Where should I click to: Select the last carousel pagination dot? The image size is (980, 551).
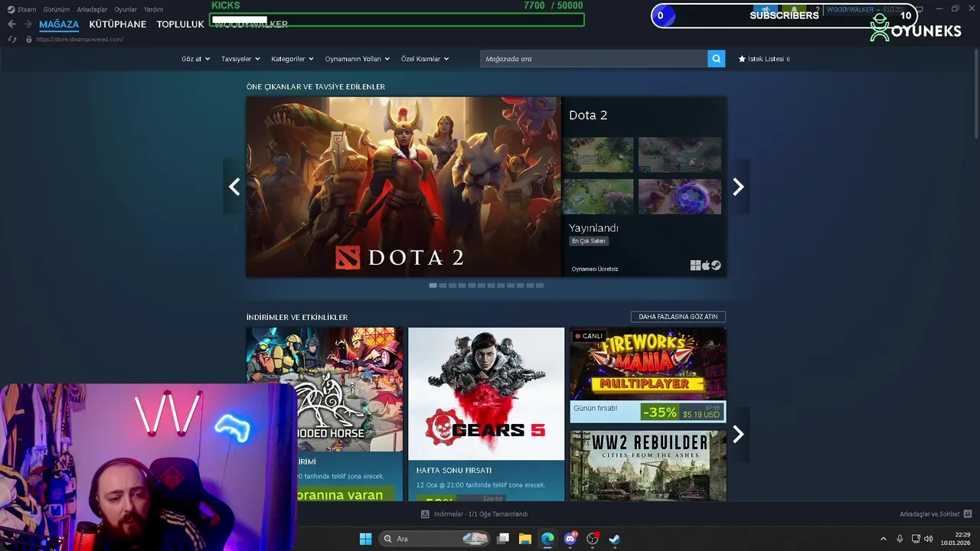(x=540, y=285)
